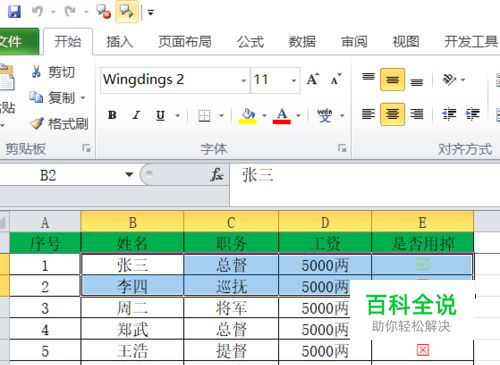
Task: Click the Wingdings 2 font name box
Action: (x=170, y=80)
